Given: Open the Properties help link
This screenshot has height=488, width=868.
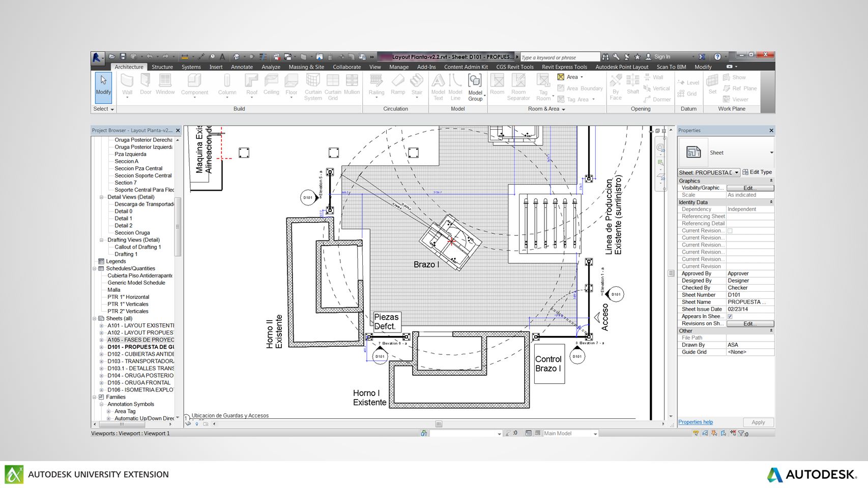Looking at the screenshot, I should (x=695, y=422).
